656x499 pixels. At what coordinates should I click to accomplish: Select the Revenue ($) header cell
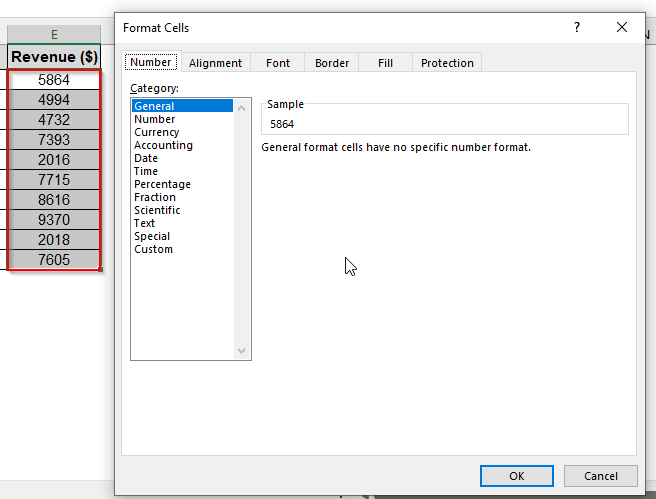pyautogui.click(x=54, y=57)
